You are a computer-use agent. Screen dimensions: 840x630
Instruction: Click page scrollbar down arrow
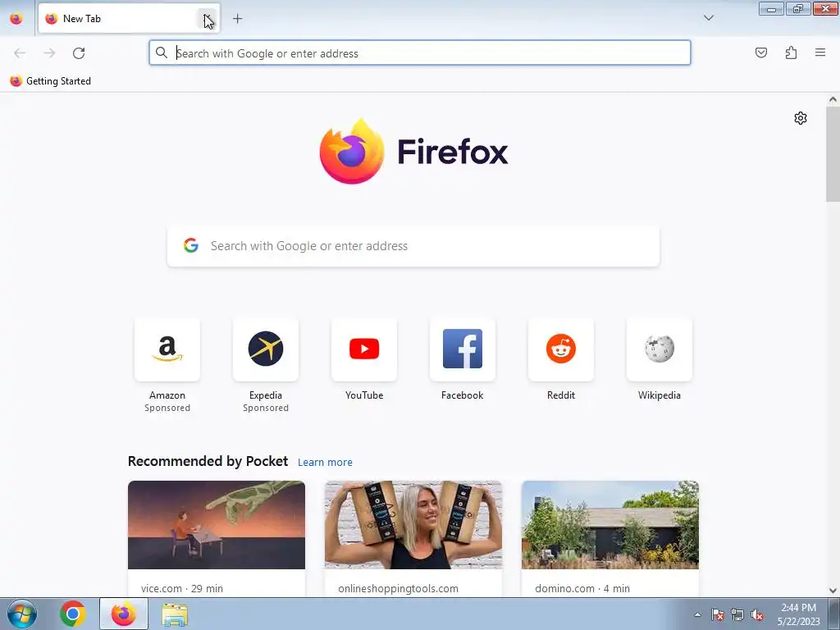(x=833, y=591)
